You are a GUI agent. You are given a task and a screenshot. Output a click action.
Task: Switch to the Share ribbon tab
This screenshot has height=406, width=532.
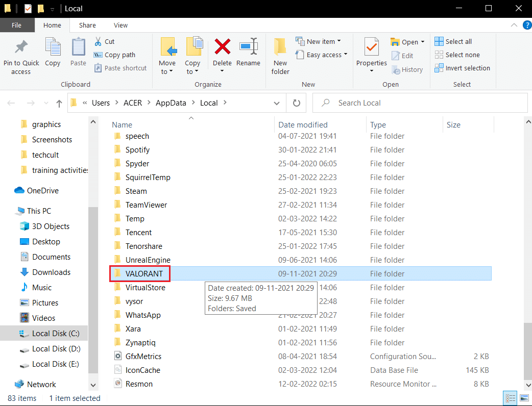coord(87,25)
